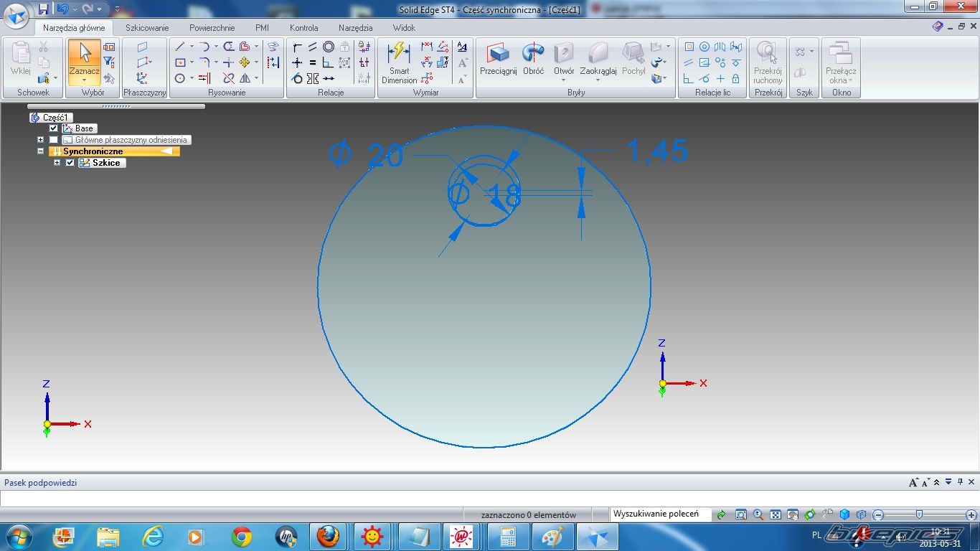
Task: Enable Główne płaszczyzny odniesienia checkbox
Action: (x=54, y=140)
